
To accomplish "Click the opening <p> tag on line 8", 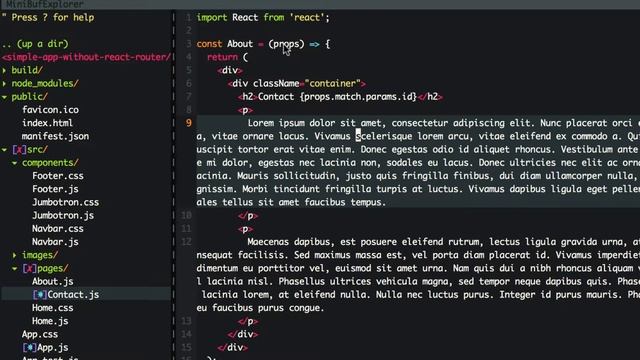I will (245, 110).
